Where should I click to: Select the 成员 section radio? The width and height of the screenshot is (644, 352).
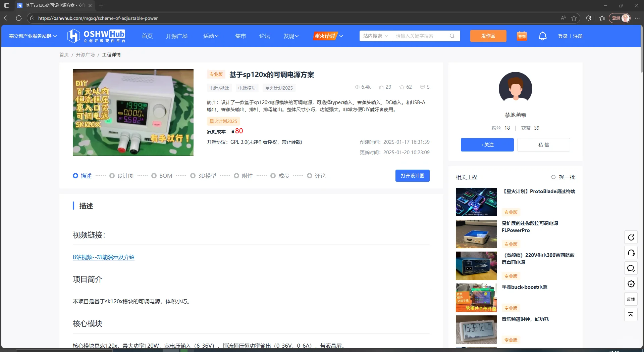point(273,176)
